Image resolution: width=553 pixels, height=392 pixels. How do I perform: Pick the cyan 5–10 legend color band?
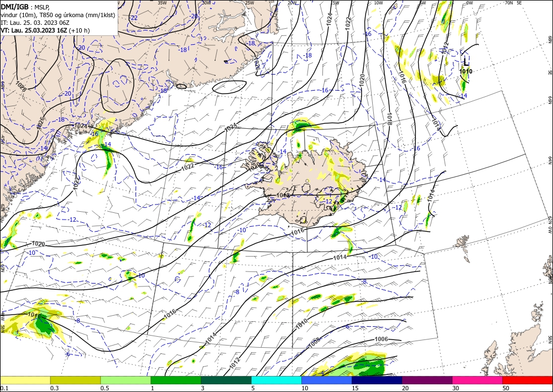pos(276,380)
